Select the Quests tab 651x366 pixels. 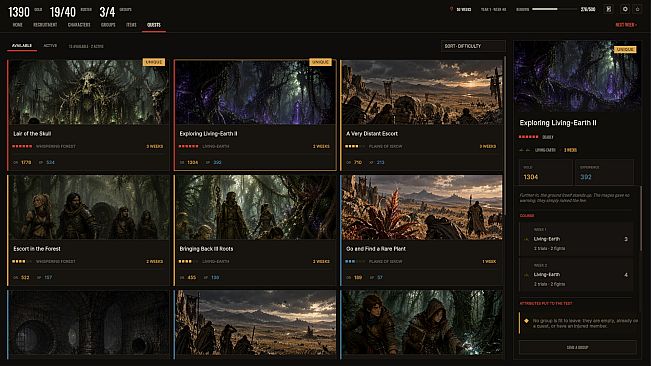[x=154, y=25]
